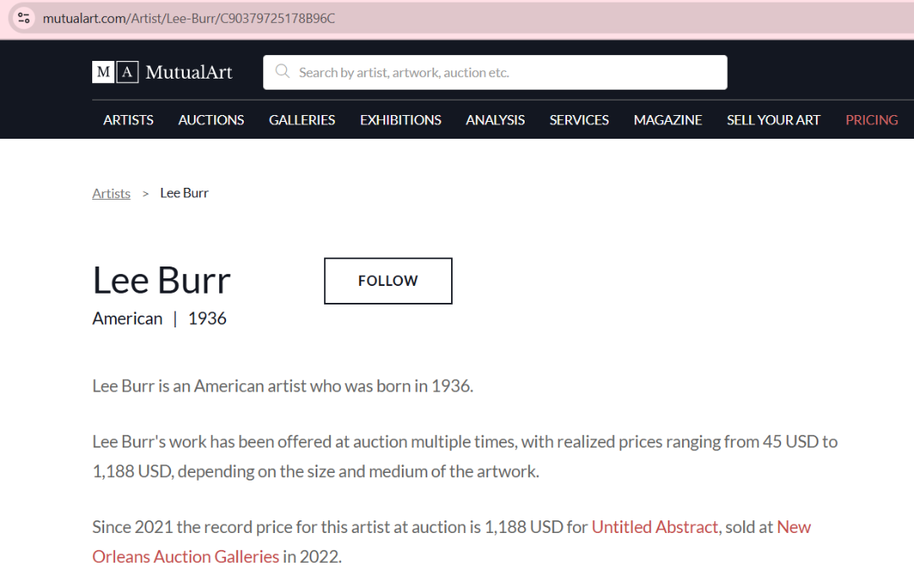This screenshot has width=914, height=588.
Task: Open New Orleans Auction Galleries link
Action: click(185, 557)
